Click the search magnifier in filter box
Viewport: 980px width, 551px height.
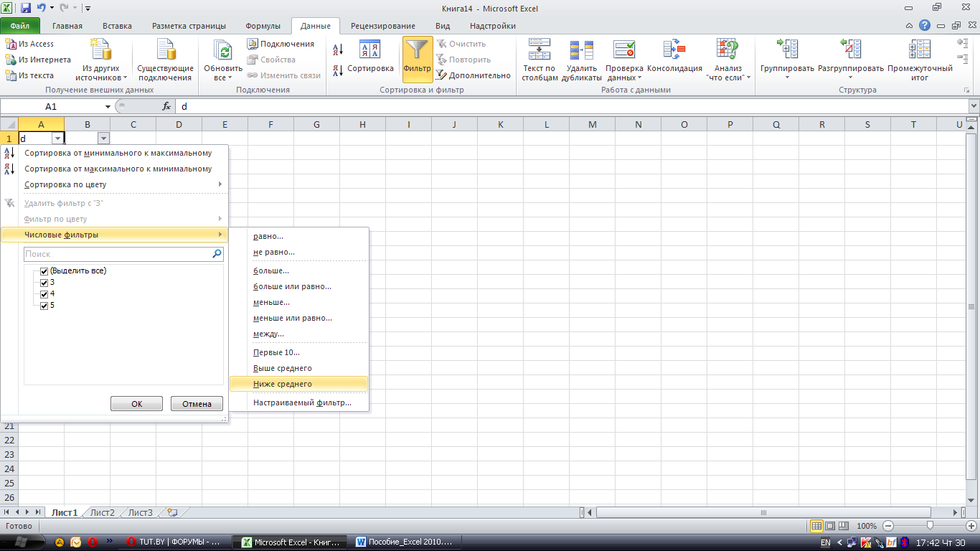tap(217, 254)
